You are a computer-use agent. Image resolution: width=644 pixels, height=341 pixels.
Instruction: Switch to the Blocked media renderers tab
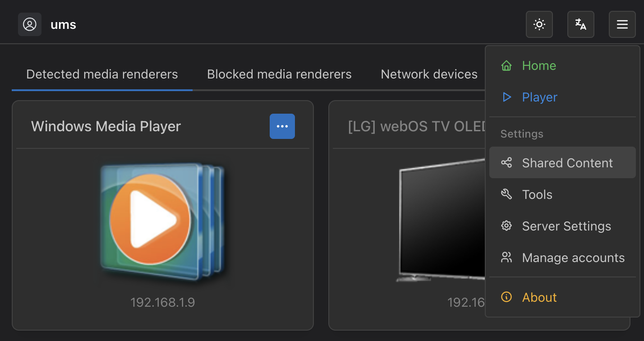click(x=279, y=74)
